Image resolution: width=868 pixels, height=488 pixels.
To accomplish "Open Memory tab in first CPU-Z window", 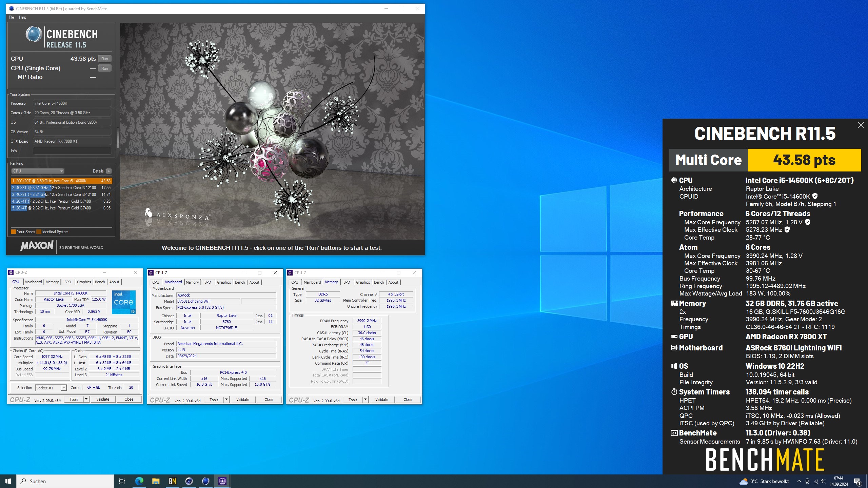I will tap(52, 282).
